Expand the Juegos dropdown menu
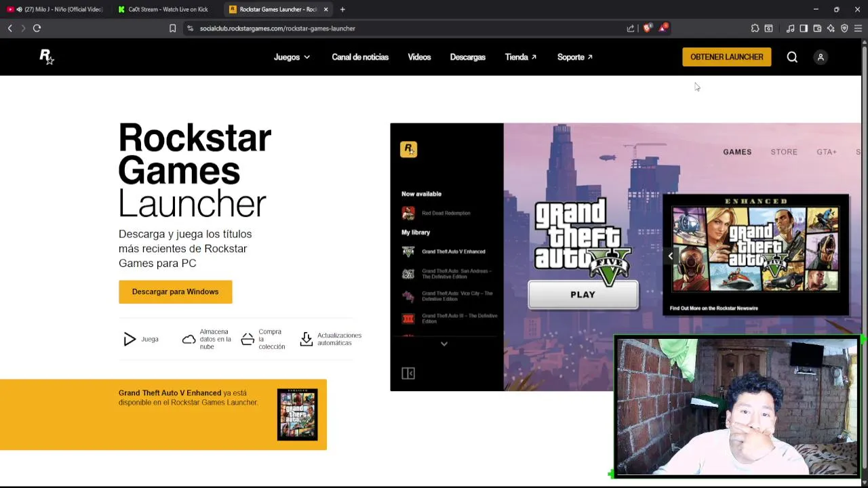The width and height of the screenshot is (868, 488). [292, 57]
